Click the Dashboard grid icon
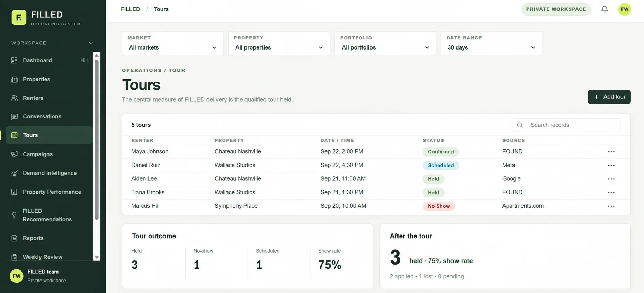This screenshot has height=293, width=644. point(14,60)
